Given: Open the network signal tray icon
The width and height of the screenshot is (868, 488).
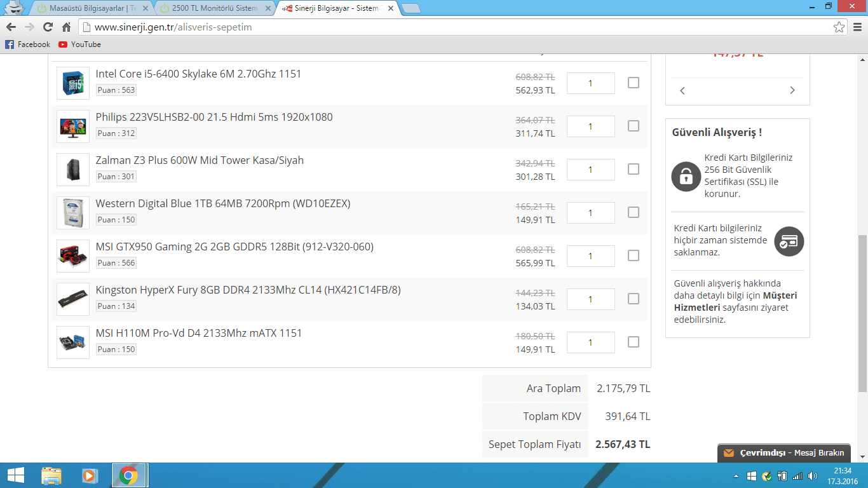Looking at the screenshot, I should 797,476.
